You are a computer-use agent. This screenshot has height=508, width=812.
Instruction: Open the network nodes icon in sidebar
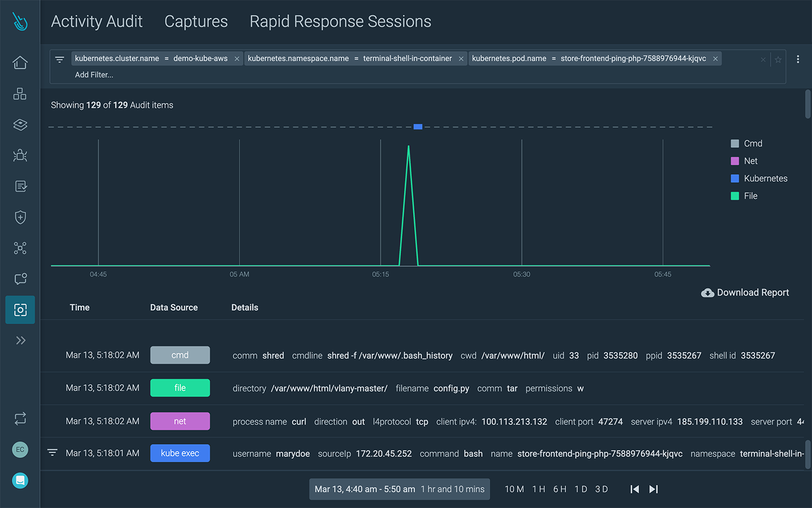tap(20, 248)
